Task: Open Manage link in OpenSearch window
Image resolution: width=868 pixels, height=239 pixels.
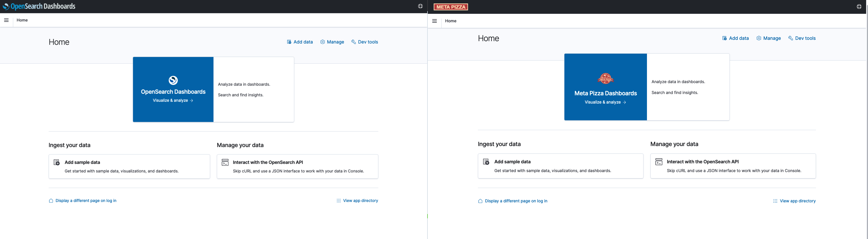Action: pos(335,42)
